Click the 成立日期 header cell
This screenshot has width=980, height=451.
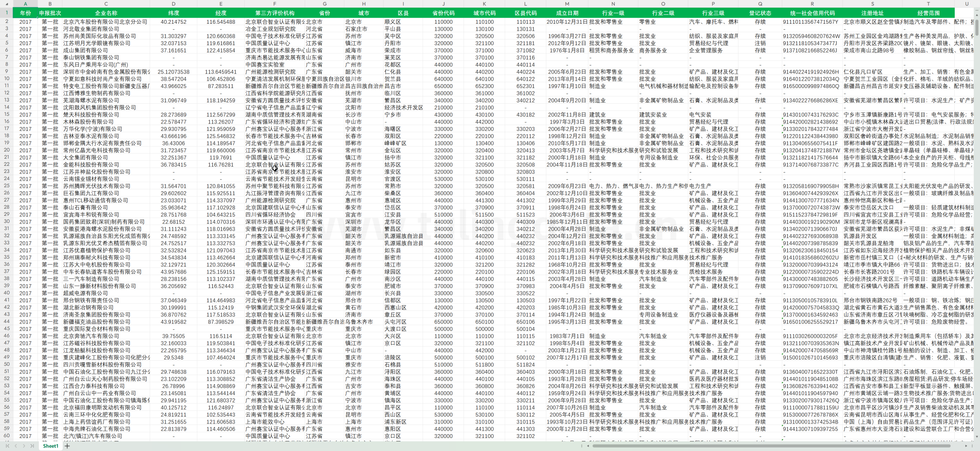[567, 13]
